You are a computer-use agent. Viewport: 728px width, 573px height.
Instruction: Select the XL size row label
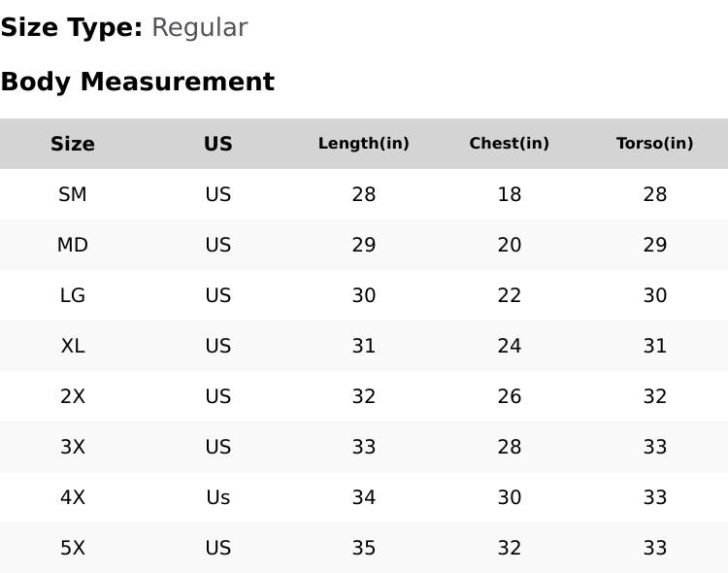73,346
